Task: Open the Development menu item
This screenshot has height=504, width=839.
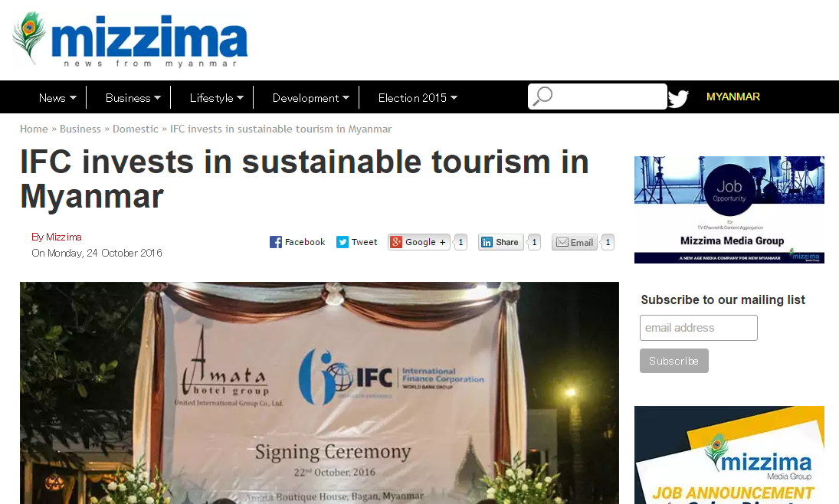Action: click(306, 98)
